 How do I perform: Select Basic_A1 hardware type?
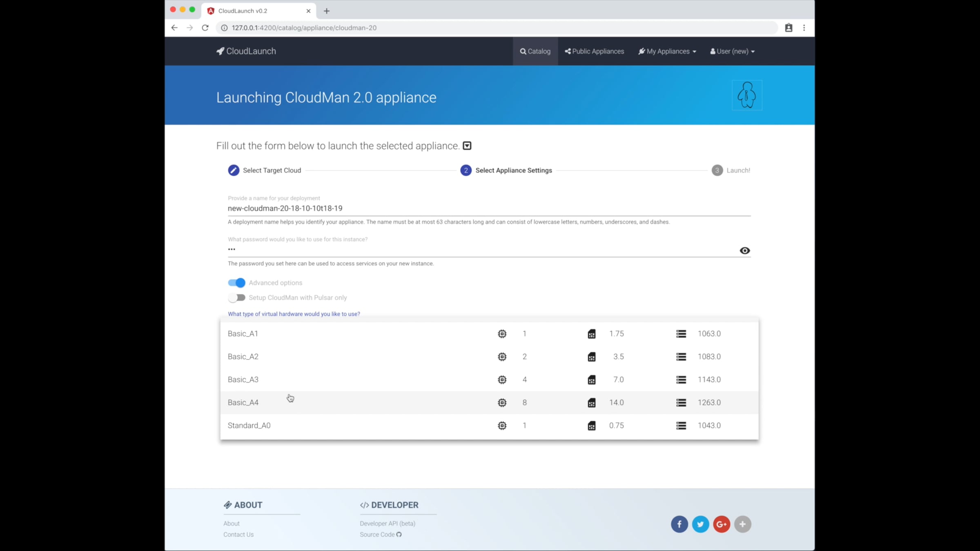[x=489, y=333]
